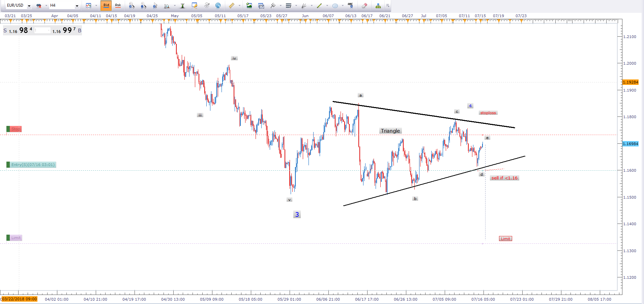Select the ruler measurement tool
The image size is (644, 304).
click(232, 5)
